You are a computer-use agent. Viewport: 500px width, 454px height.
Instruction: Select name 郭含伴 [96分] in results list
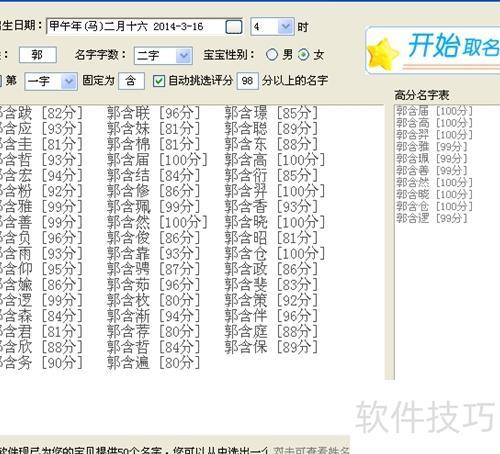click(x=271, y=316)
